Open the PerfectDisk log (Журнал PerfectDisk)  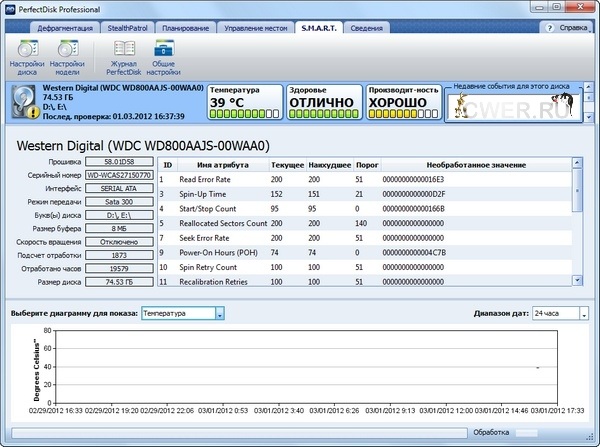pos(123,56)
